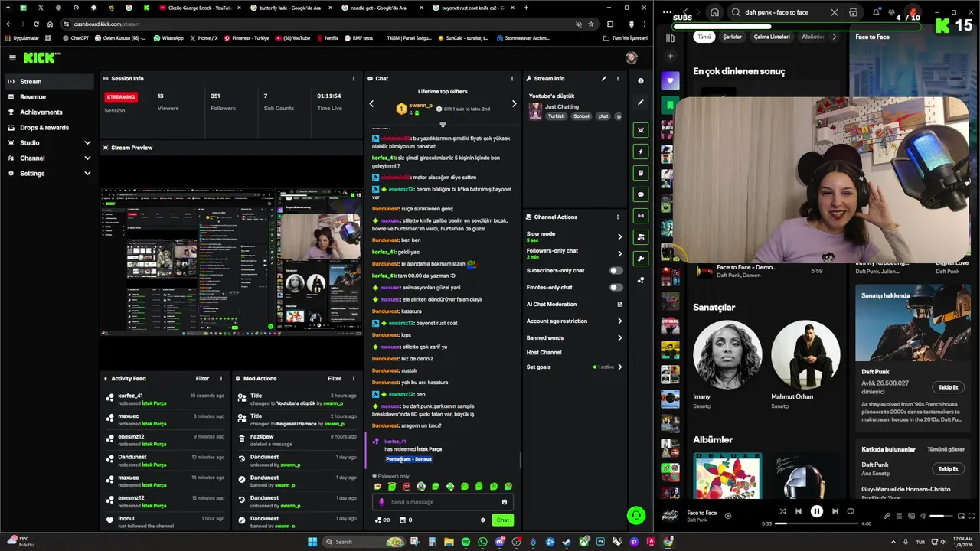Screen dimensions: 980x551
Task: Click the green Chat send button
Action: pyautogui.click(x=502, y=520)
